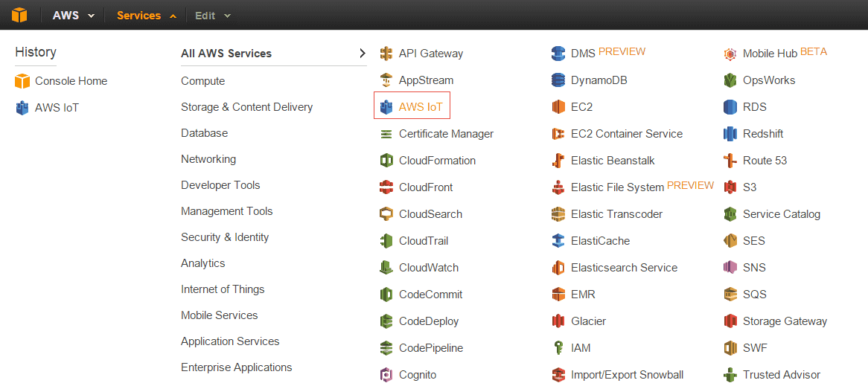The width and height of the screenshot is (868, 386).
Task: Open the AWS dropdown menu
Action: (73, 16)
